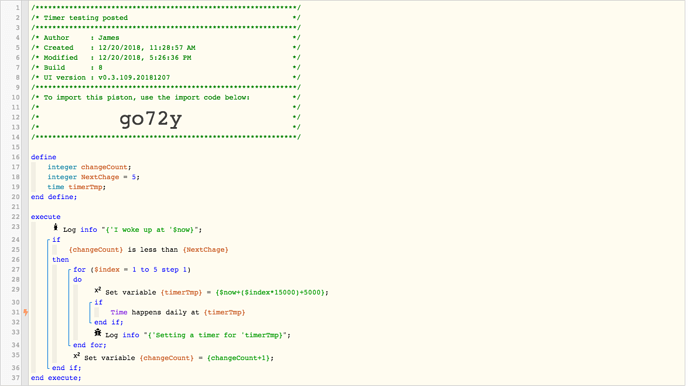Click the define keyword

[x=44, y=157]
